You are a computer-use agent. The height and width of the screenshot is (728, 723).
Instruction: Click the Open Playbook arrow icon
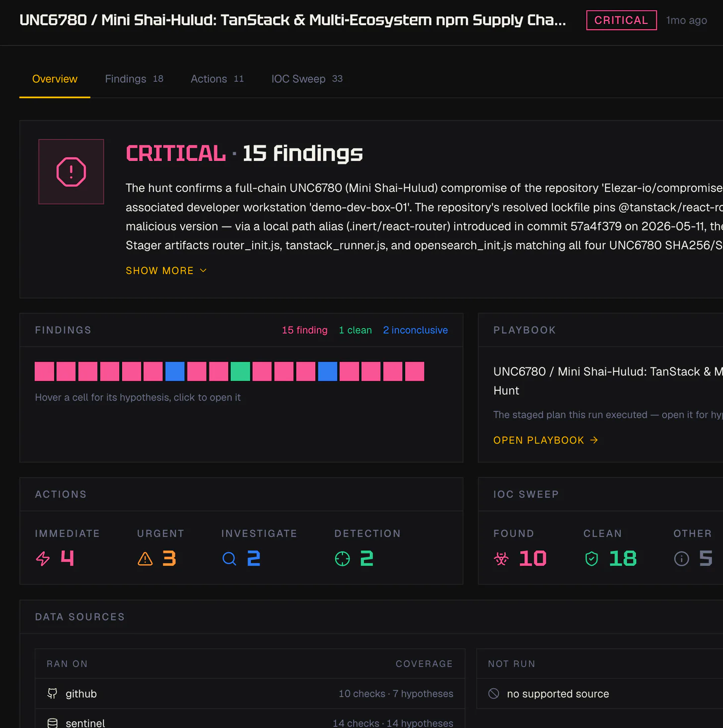tap(594, 440)
